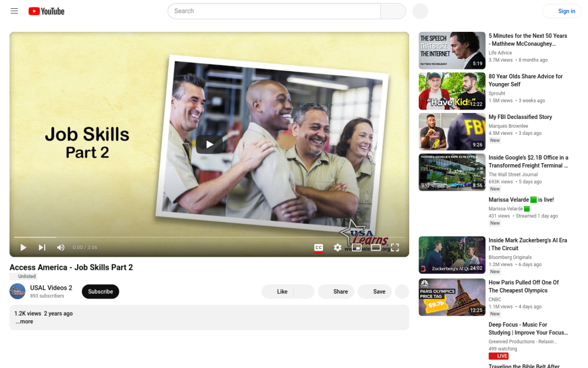Click 'Greenred Productions' channel name

point(523,342)
